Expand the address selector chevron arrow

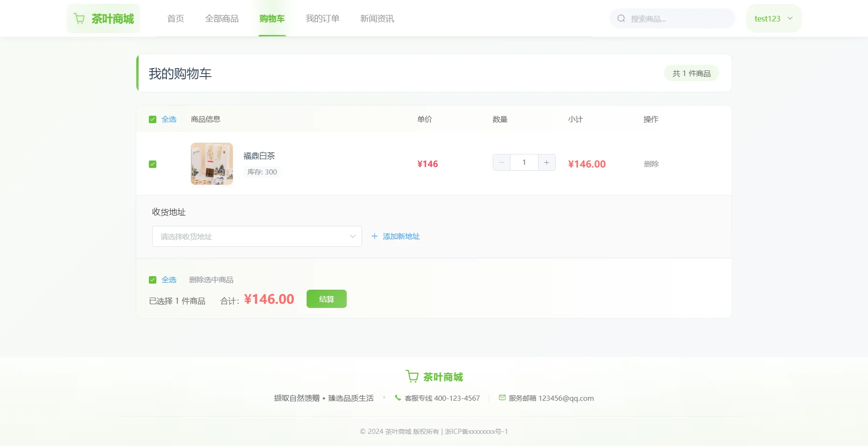352,237
